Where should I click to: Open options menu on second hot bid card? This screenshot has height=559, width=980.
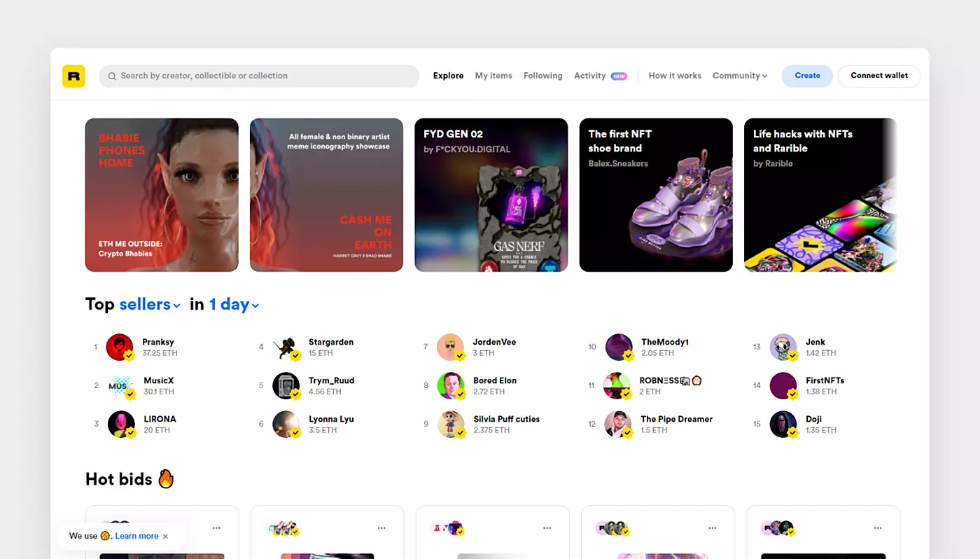[381, 528]
